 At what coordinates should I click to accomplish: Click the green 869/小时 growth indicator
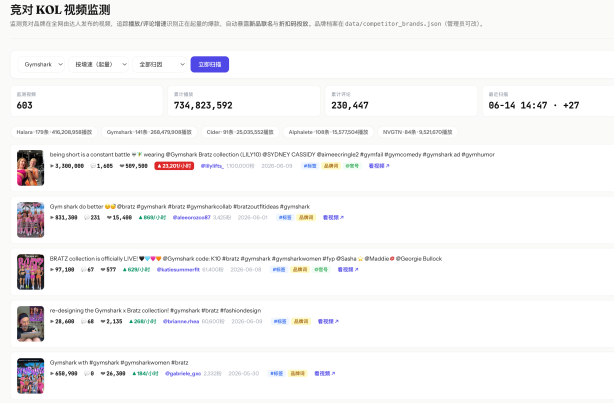click(x=152, y=218)
